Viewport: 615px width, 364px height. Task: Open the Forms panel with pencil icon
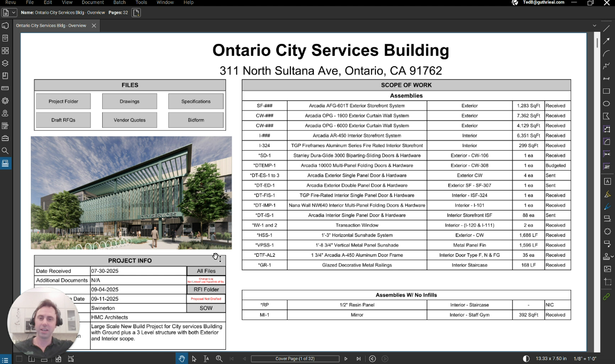point(5,126)
